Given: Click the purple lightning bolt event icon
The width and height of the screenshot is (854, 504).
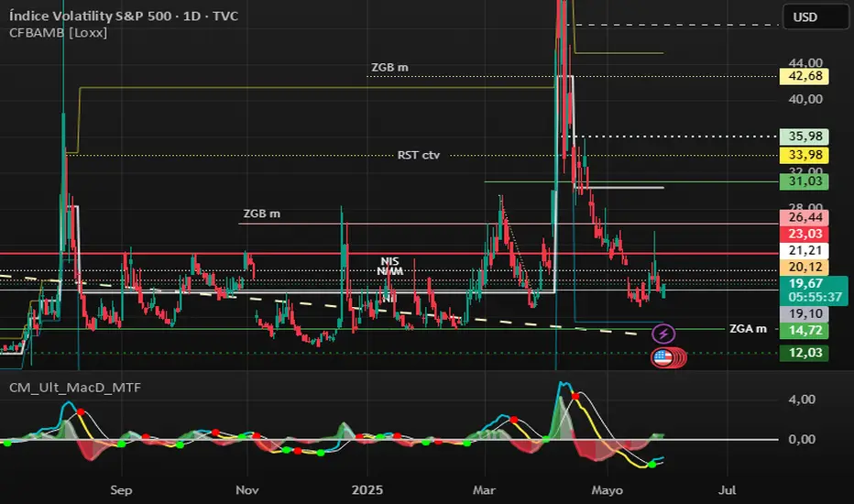Looking at the screenshot, I should (x=663, y=334).
